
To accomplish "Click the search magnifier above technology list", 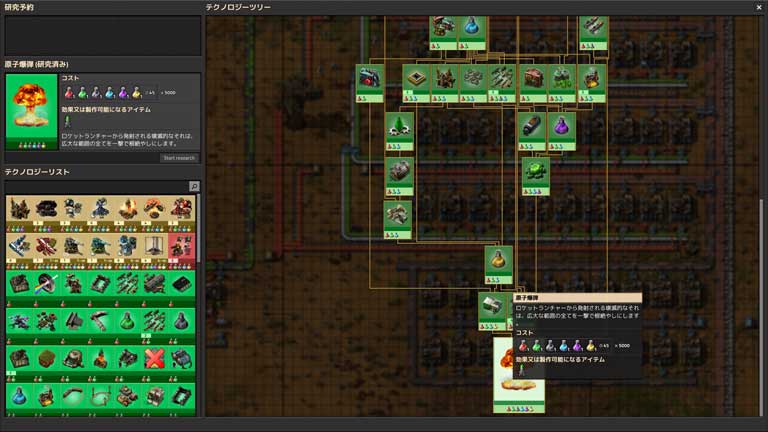I will 194,186.
